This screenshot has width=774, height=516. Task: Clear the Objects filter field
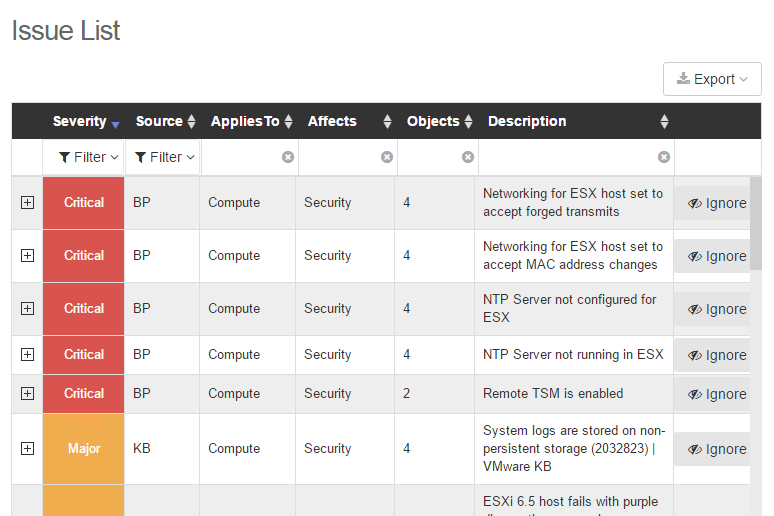point(468,157)
